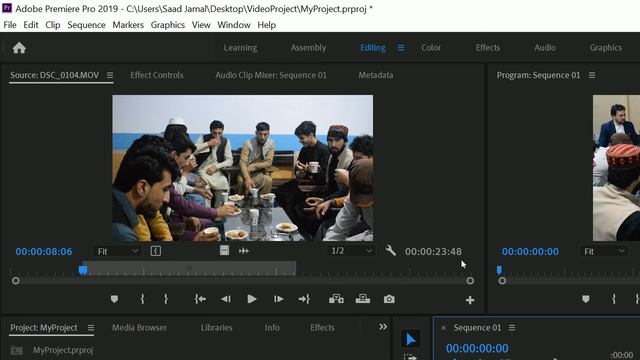Open the Project panel hamburger menu
This screenshot has height=360, width=640.
click(91, 328)
